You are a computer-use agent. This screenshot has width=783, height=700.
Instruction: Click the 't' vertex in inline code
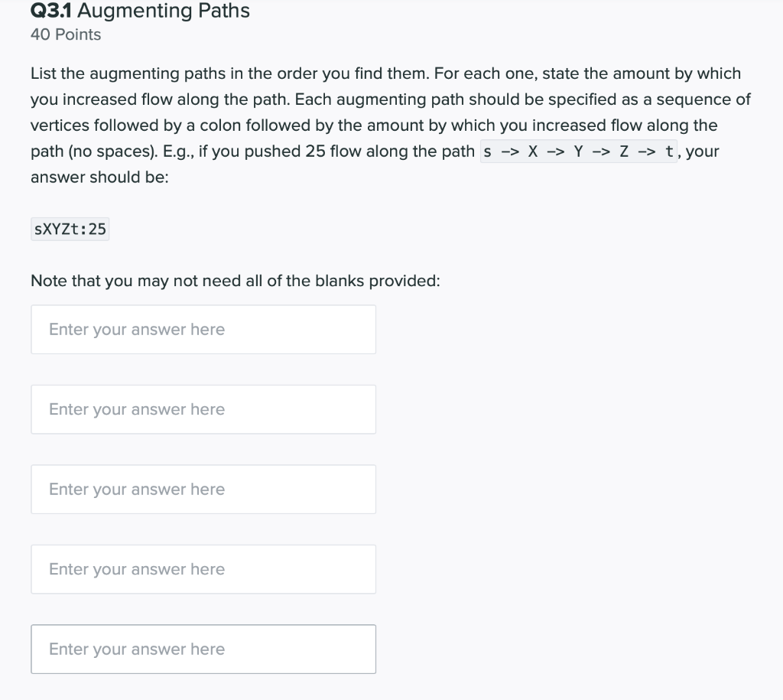pyautogui.click(x=669, y=151)
